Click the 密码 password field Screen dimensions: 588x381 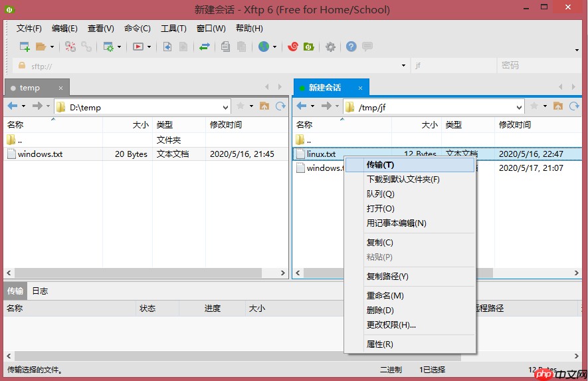click(x=539, y=66)
